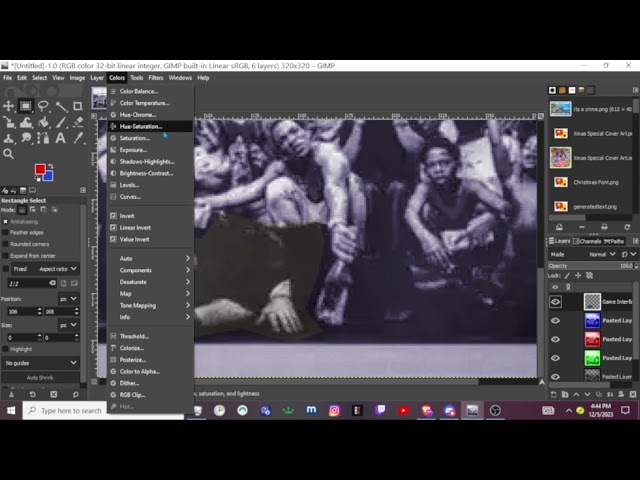
Task: Expand the Desaturate submenu
Action: pos(150,282)
